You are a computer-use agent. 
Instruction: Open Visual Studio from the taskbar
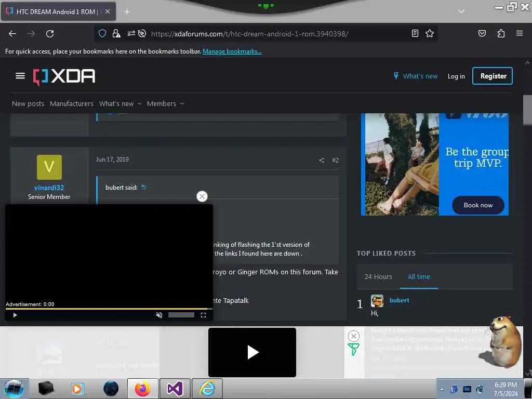click(x=175, y=389)
